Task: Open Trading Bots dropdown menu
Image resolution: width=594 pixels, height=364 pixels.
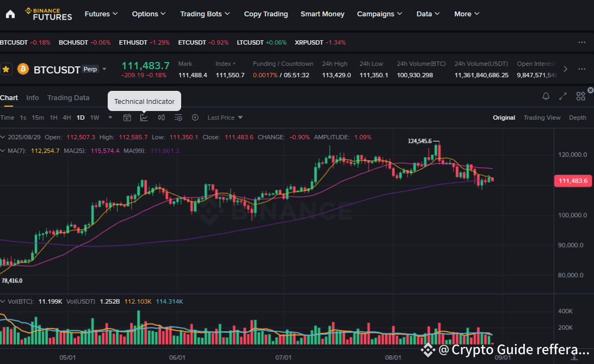Action: 205,14
